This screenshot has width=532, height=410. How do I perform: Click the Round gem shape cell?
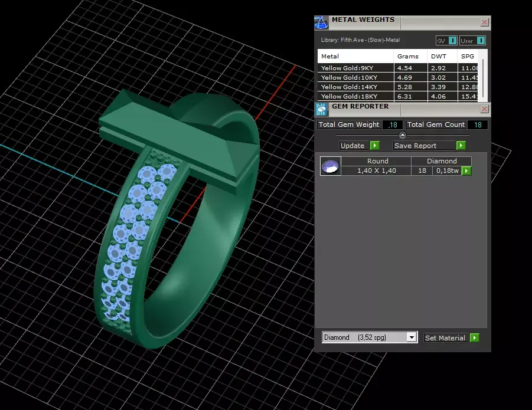point(376,161)
